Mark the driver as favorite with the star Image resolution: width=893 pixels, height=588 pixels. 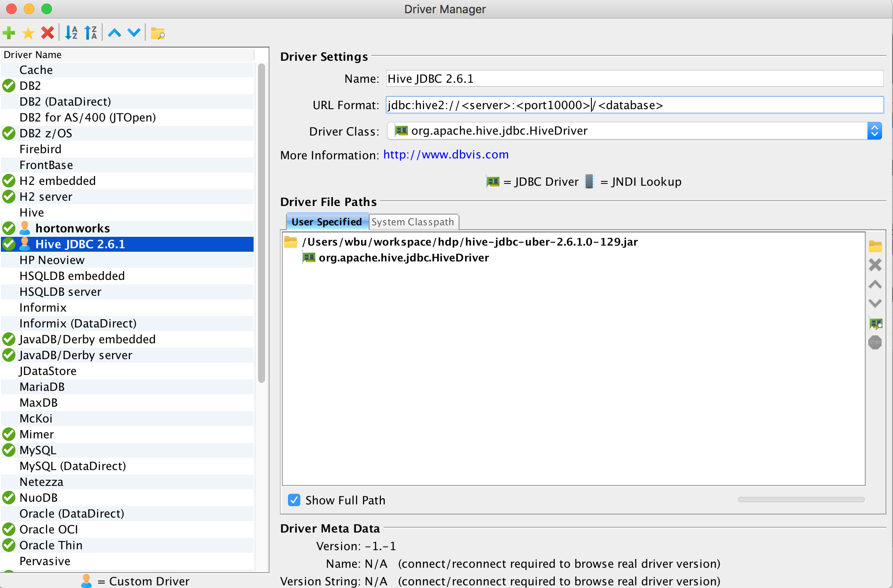tap(28, 32)
